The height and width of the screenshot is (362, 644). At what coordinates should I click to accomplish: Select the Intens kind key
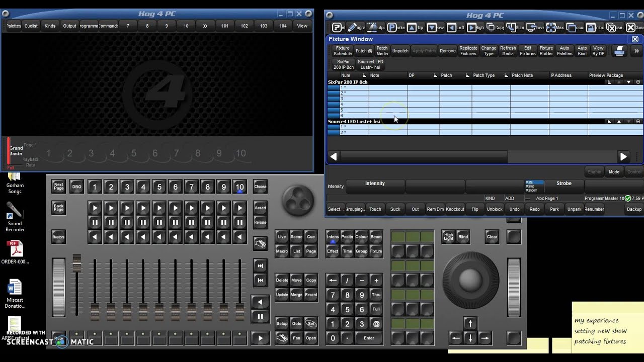click(333, 237)
